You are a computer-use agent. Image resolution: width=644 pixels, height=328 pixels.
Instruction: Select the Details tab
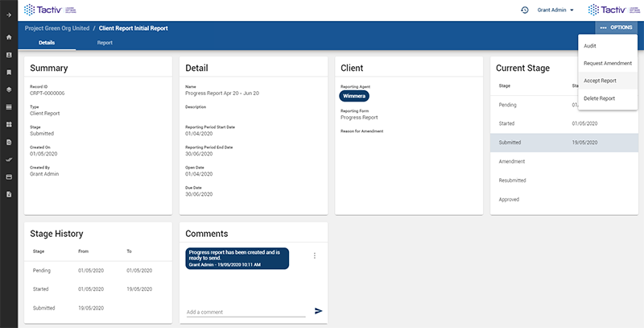tap(47, 42)
